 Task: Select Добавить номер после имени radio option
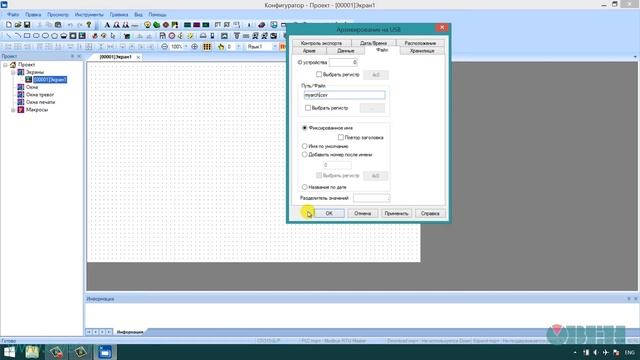pyautogui.click(x=304, y=154)
